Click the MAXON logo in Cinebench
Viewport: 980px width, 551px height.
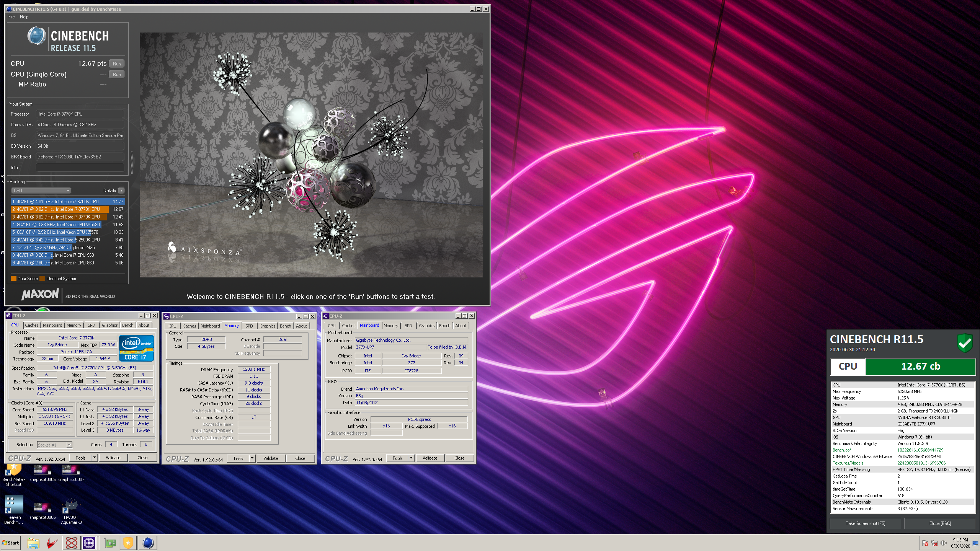(40, 295)
